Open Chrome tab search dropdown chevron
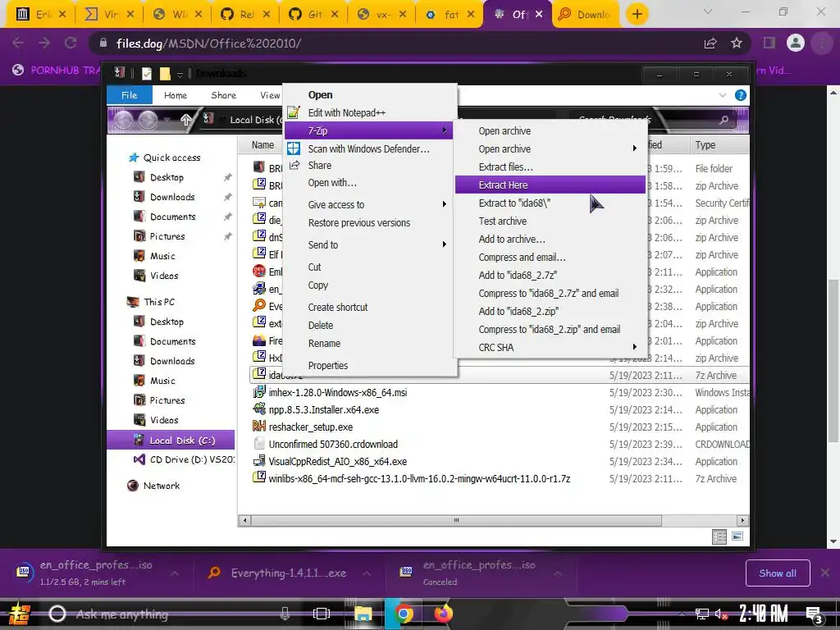 708,11
